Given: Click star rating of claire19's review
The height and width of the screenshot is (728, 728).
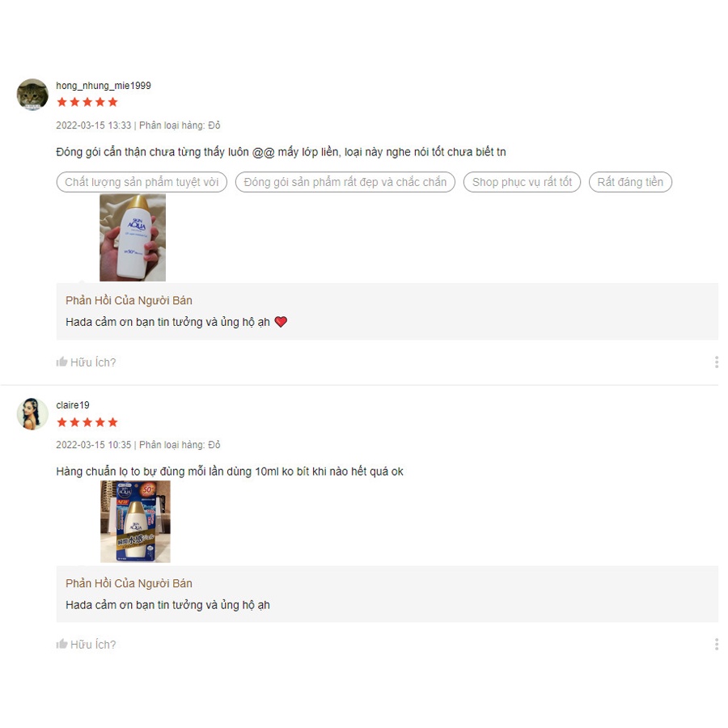Looking at the screenshot, I should point(87,422).
